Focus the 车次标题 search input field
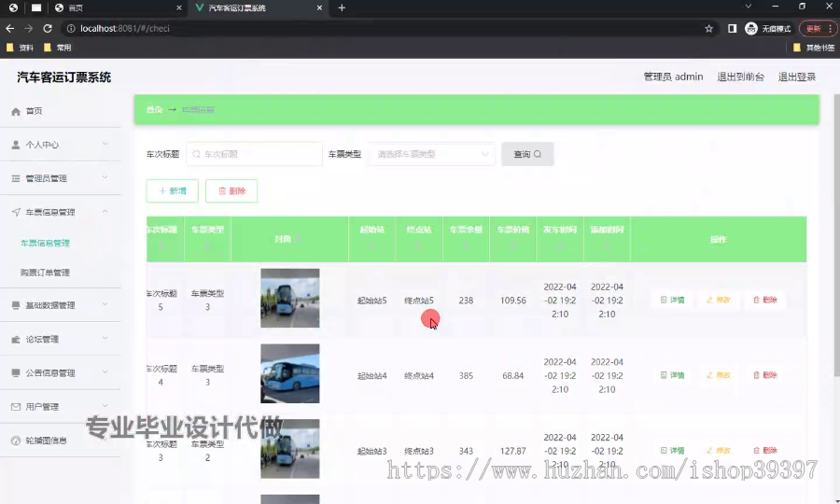 pyautogui.click(x=255, y=154)
